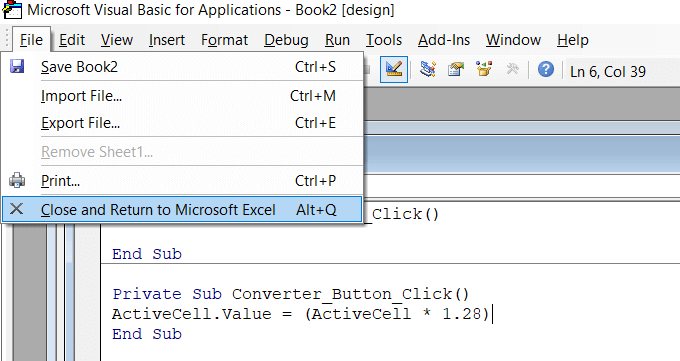Open the Help menu

[572, 40]
